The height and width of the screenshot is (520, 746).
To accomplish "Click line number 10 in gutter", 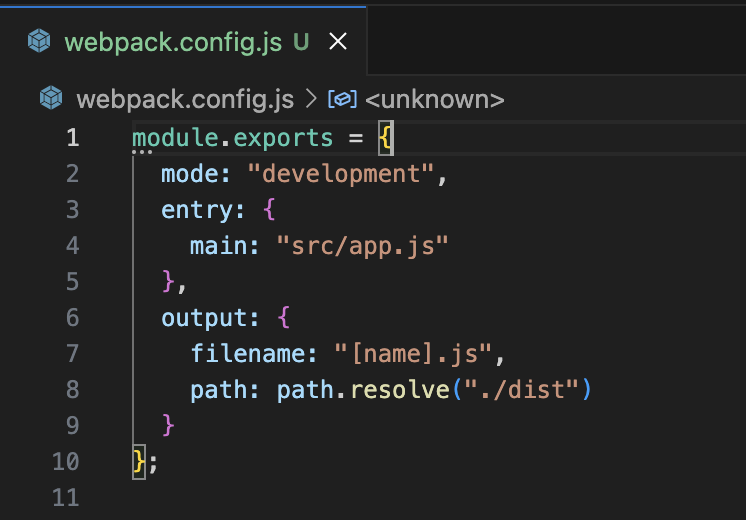I will click(66, 461).
